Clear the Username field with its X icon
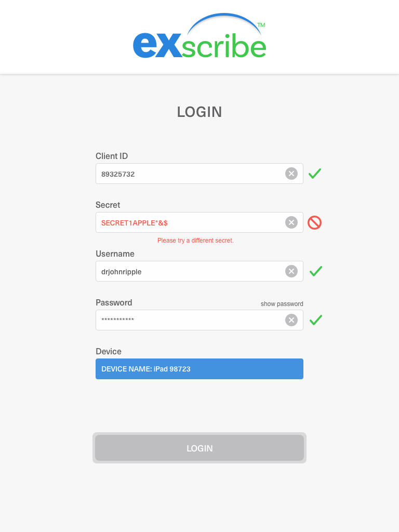 291,271
